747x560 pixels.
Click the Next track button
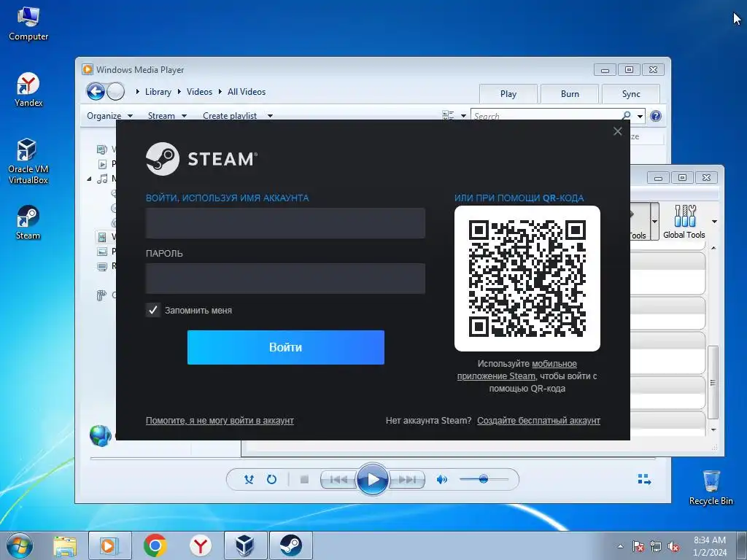406,480
